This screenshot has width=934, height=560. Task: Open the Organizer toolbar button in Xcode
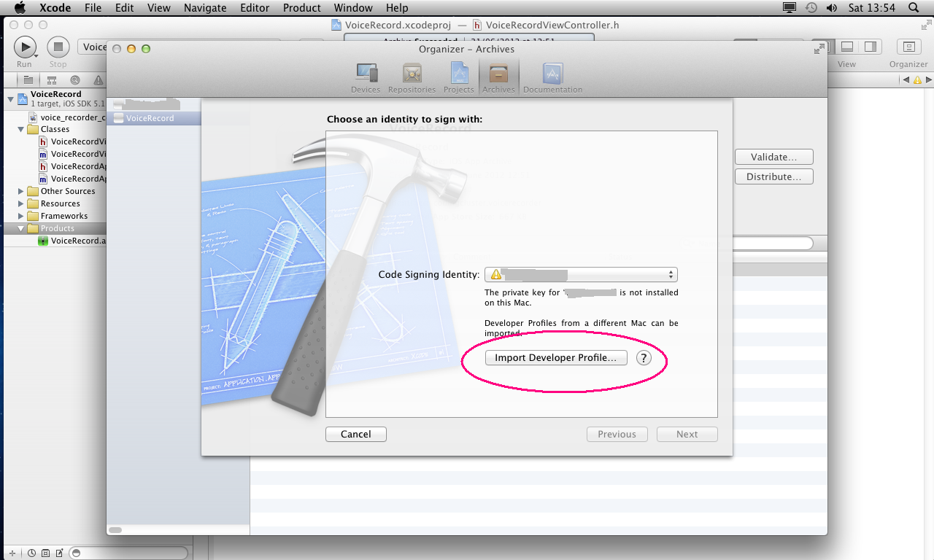click(908, 47)
